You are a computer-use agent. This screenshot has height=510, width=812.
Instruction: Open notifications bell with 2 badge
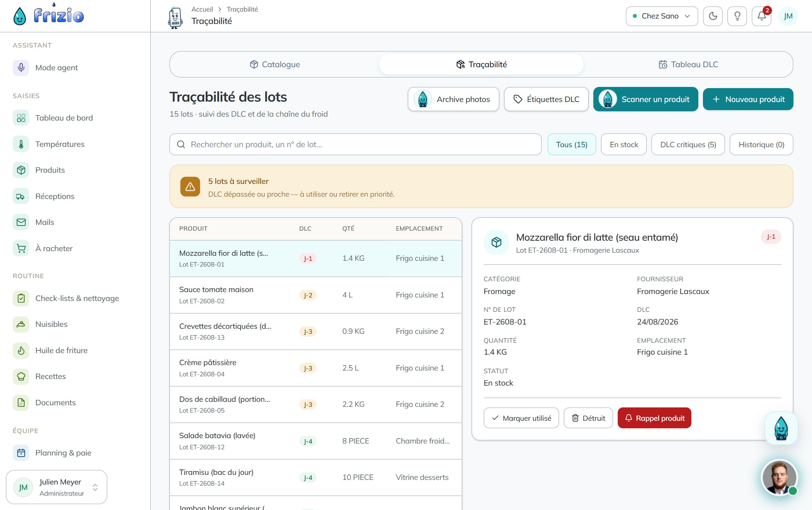761,16
